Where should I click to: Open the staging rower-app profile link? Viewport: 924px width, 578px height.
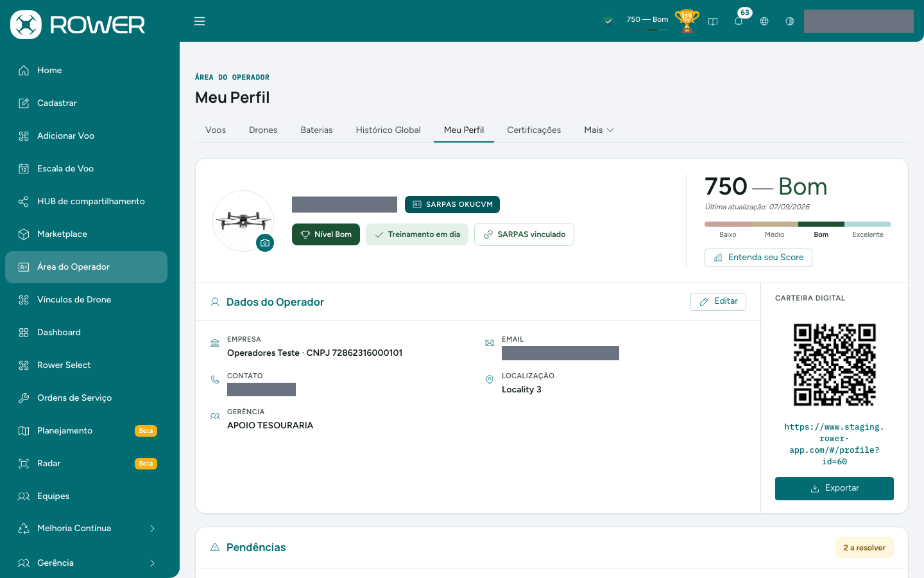coord(834,444)
